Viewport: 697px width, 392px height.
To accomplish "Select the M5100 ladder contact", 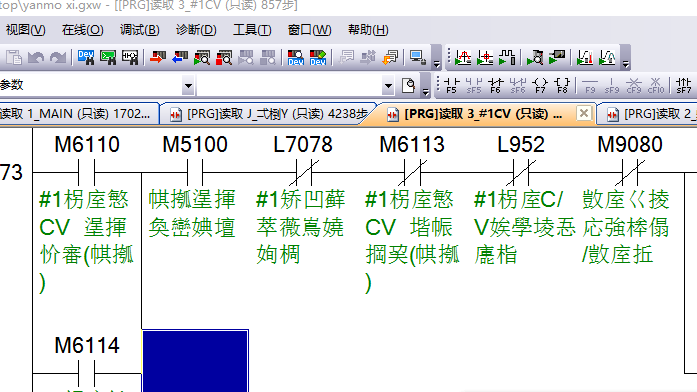I will tap(195, 172).
